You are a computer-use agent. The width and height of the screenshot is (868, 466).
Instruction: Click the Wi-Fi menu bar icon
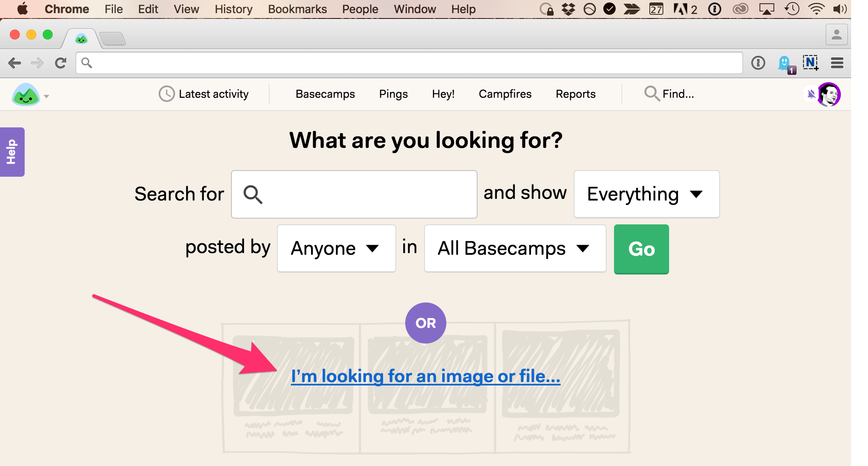pos(816,9)
